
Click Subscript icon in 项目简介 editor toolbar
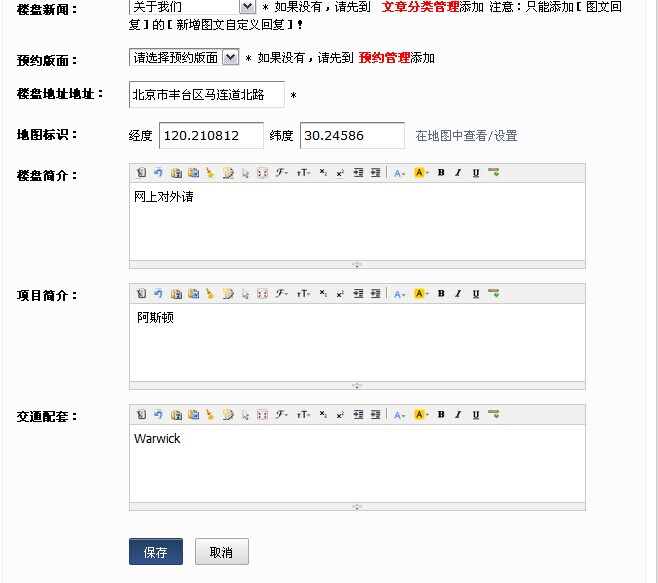coord(322,293)
